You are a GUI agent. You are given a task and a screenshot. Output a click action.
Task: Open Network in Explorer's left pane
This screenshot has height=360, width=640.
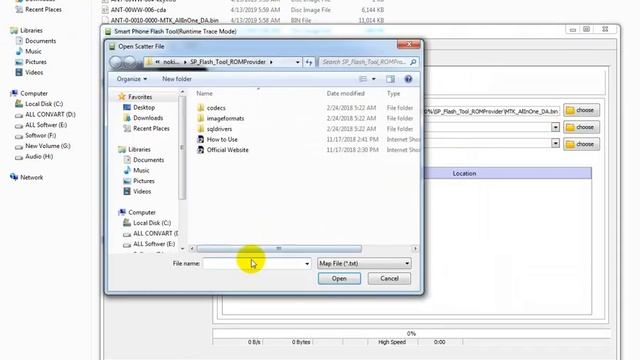pyautogui.click(x=31, y=178)
